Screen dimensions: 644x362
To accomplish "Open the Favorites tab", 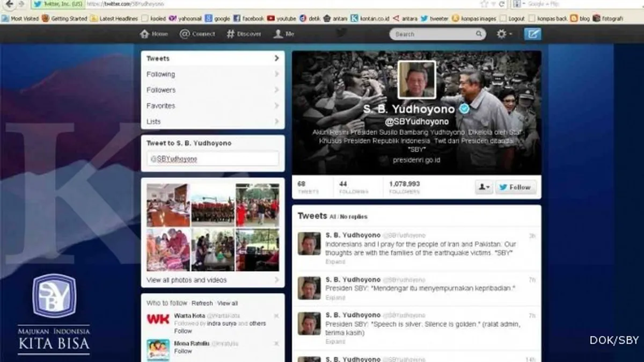I will 160,106.
